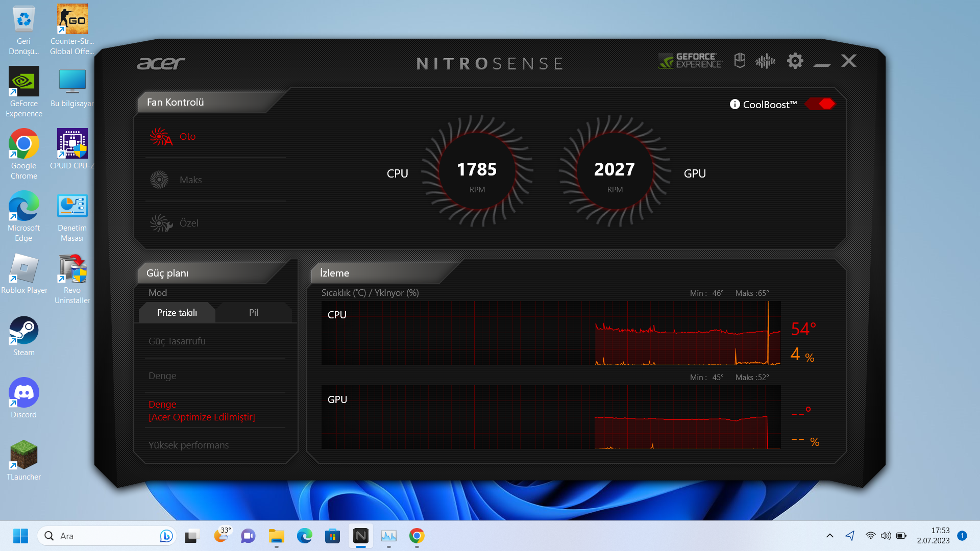Open GeForce Experience desktop shortcut

point(23,92)
